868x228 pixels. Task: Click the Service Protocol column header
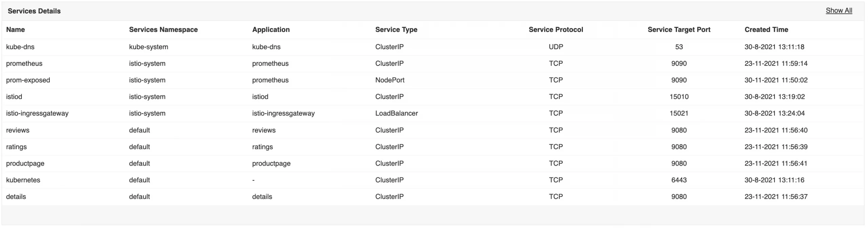tap(556, 30)
